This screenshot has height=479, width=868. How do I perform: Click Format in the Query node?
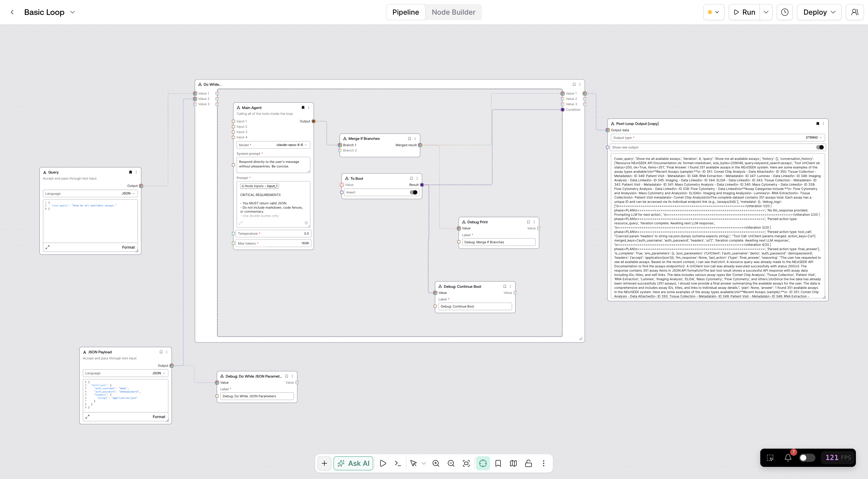click(128, 247)
